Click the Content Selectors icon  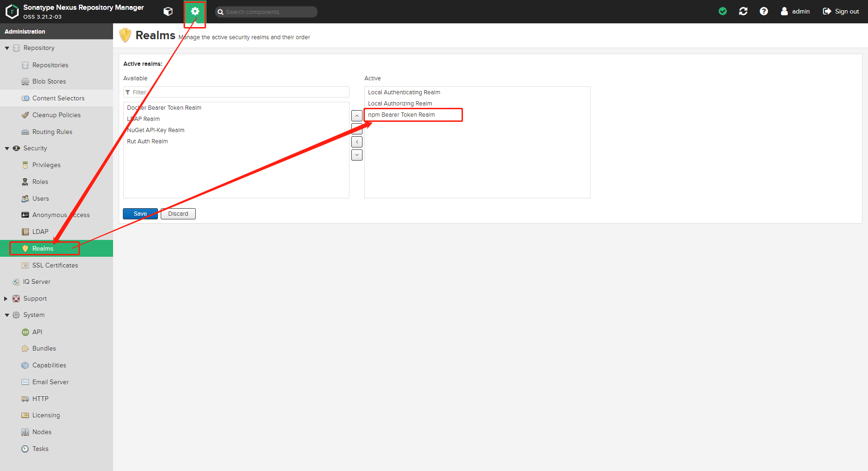pyautogui.click(x=25, y=98)
